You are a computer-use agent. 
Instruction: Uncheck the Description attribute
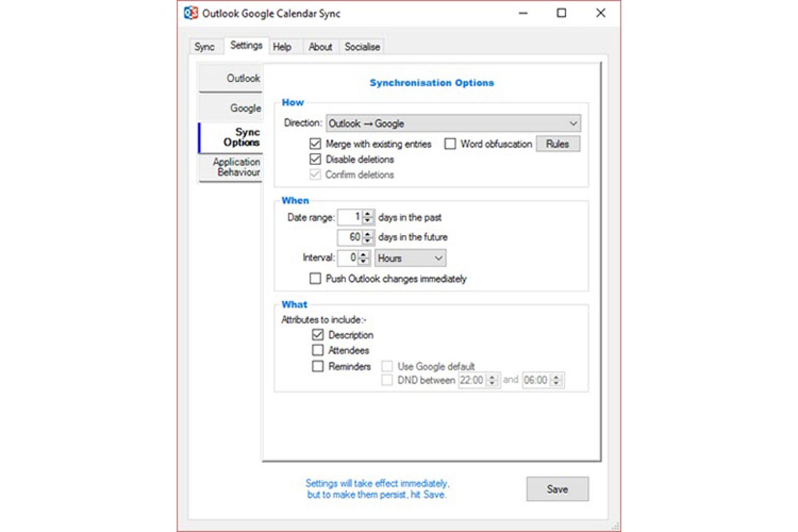[318, 335]
